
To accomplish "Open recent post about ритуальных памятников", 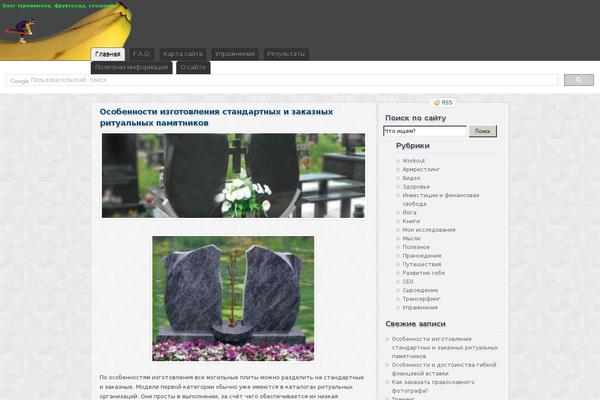I will (444, 348).
